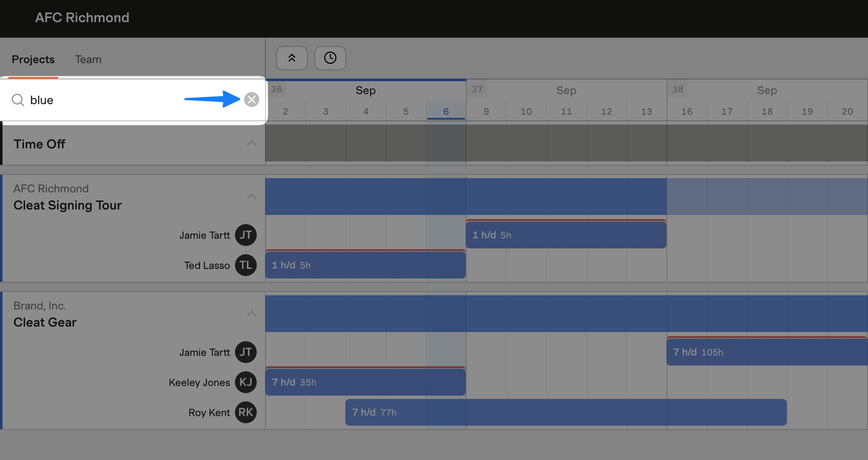Viewport: 868px width, 460px height.
Task: Select date 11 in the timeline header
Action: 567,111
